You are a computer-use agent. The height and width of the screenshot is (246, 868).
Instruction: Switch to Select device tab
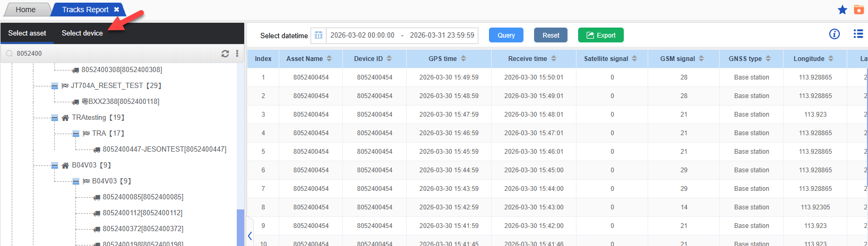(82, 33)
